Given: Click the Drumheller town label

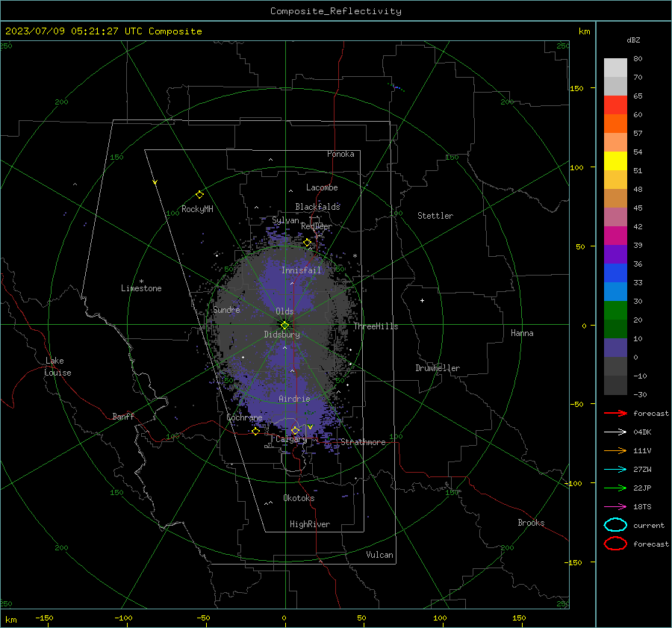Looking at the screenshot, I should 438,368.
